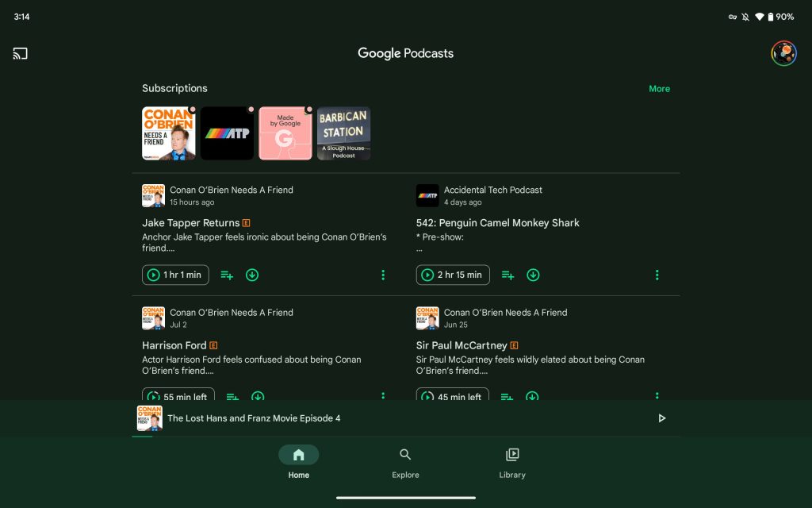Open the Made by Google podcast thumbnail
812x508 pixels.
(x=285, y=133)
